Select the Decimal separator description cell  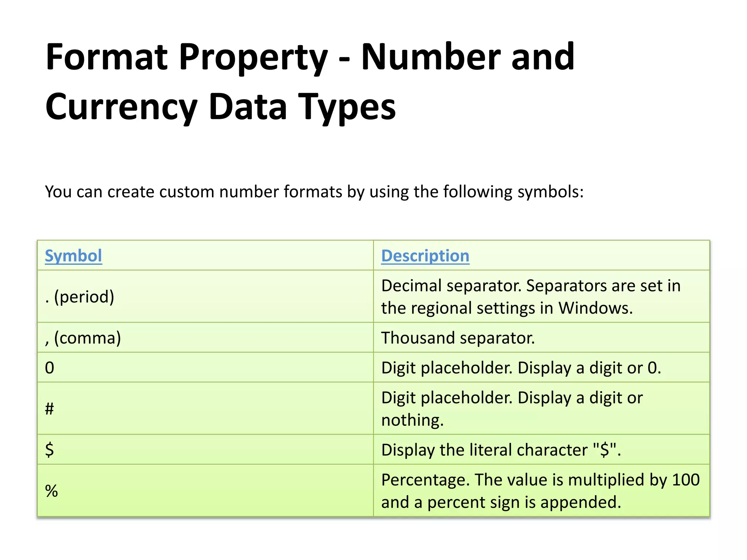click(542, 296)
